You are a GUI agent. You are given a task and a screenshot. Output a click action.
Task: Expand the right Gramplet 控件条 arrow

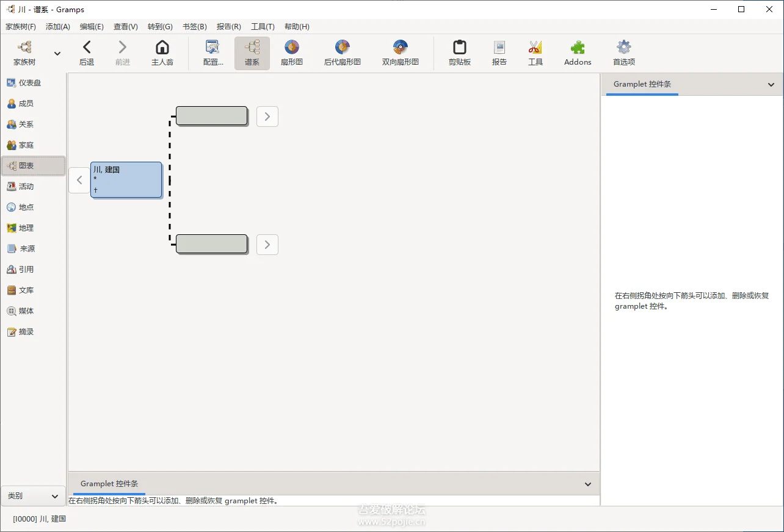click(771, 85)
